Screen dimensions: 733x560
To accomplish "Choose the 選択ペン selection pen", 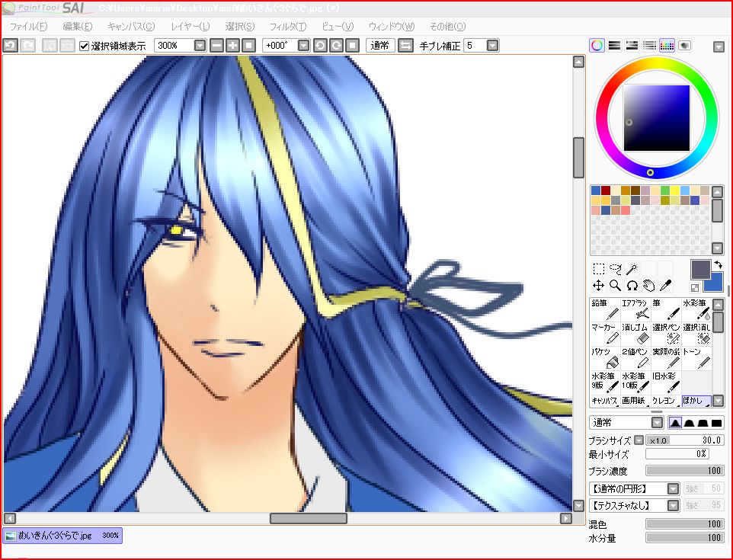I will pos(666,334).
